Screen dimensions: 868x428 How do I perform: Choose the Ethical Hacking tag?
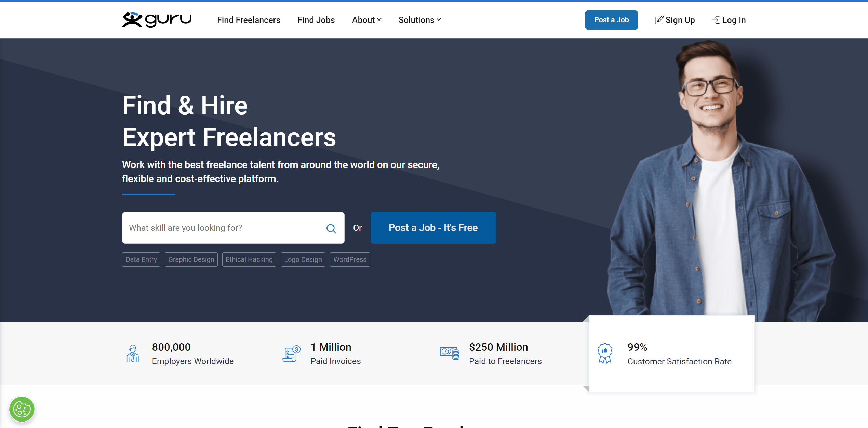click(x=249, y=259)
